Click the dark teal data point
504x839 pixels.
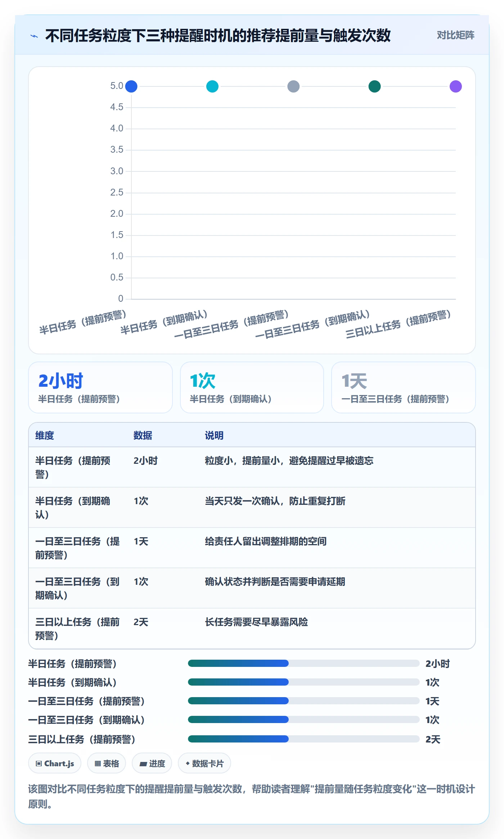pos(375,86)
